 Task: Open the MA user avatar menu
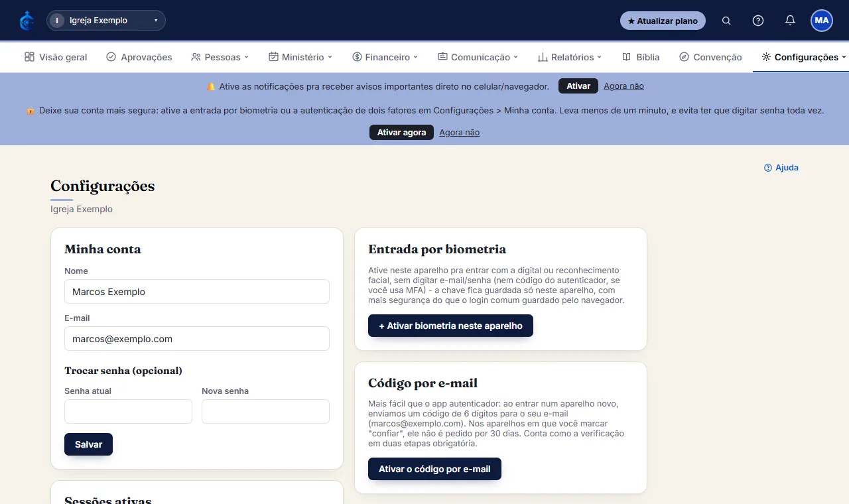click(x=822, y=21)
